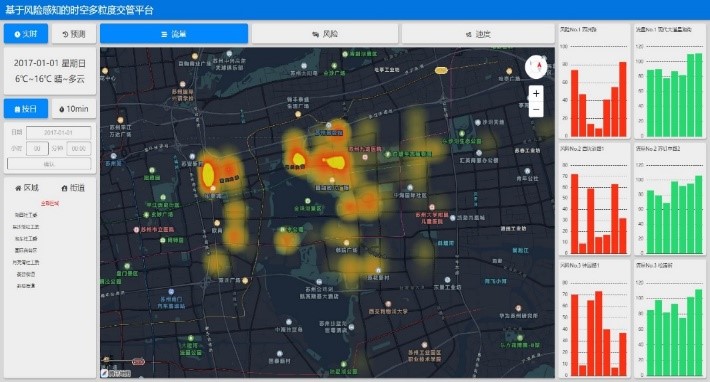This screenshot has height=382, width=710.
Task: Open the 流量 flow tab
Action: (x=174, y=34)
